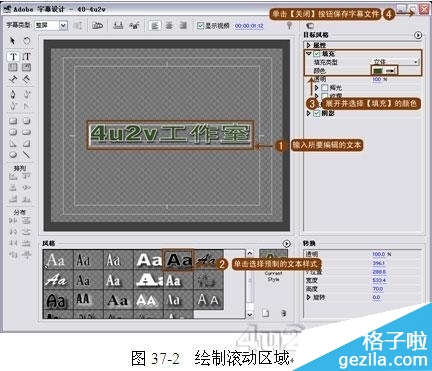Select the first serif Aa style thumbnail
Viewport: 432px width, 371px height.
tap(58, 260)
